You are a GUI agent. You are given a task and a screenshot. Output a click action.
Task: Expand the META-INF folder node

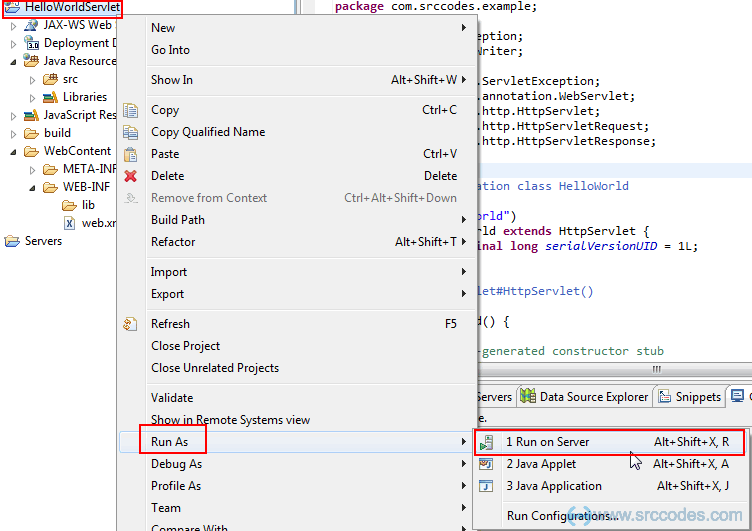pos(32,169)
